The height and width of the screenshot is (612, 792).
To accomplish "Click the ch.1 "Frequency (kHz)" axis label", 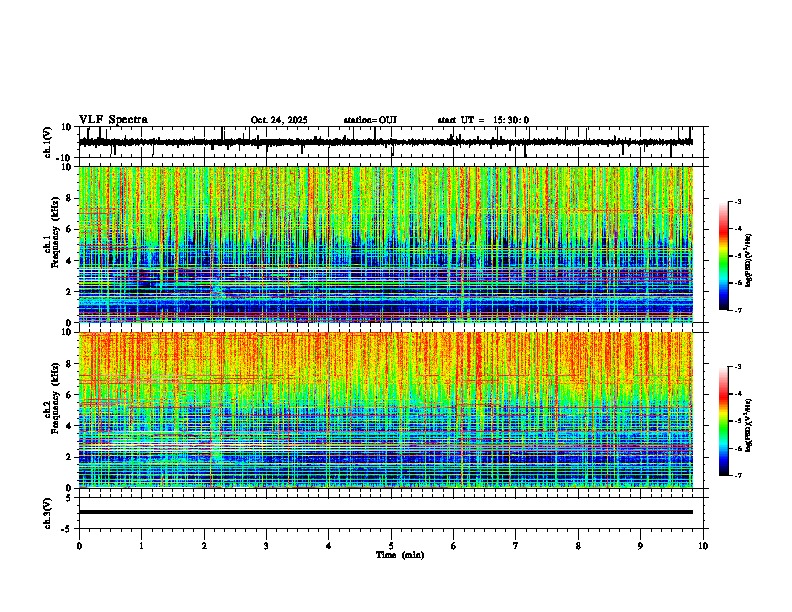I will tap(55, 233).
